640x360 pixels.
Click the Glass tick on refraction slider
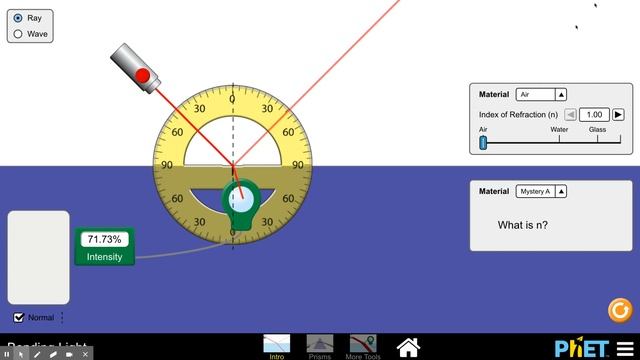click(598, 138)
